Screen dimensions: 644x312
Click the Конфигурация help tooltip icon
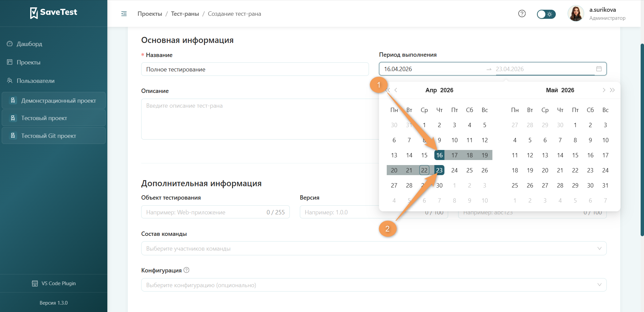coord(186,270)
